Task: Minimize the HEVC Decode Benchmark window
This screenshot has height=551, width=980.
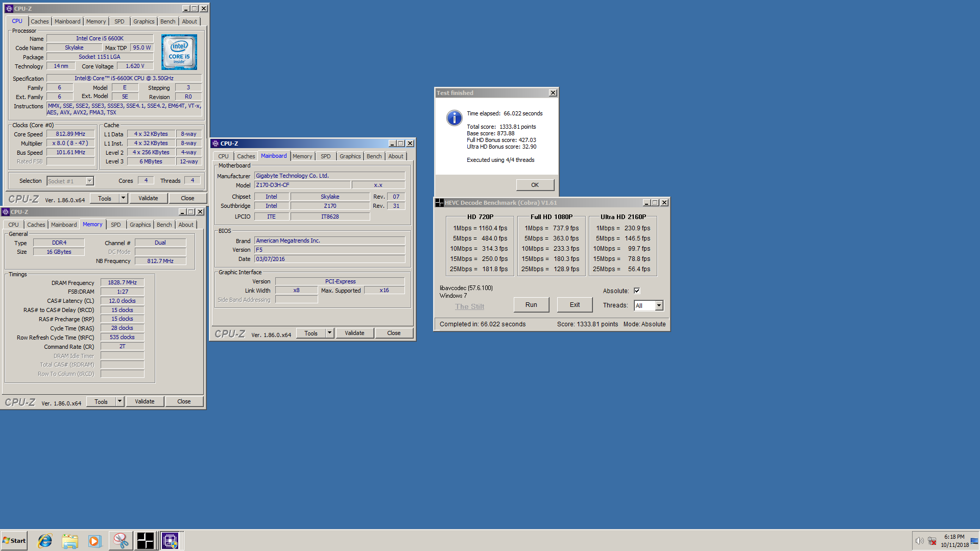Action: (x=646, y=203)
